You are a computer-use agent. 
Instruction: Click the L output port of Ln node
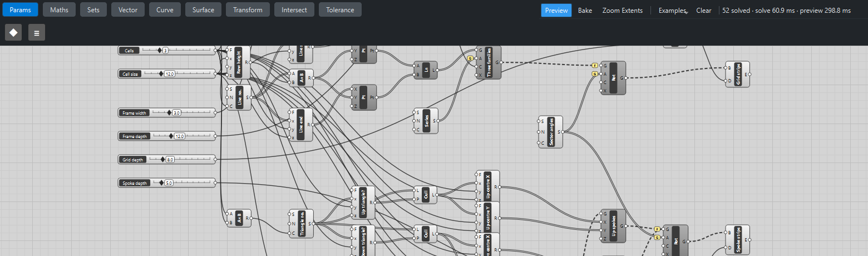pos(437,70)
